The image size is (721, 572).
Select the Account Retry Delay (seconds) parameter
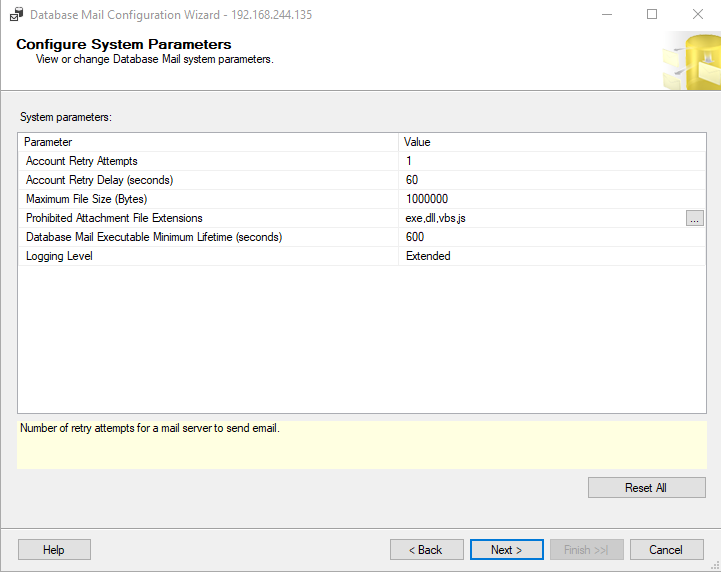pyautogui.click(x=208, y=180)
